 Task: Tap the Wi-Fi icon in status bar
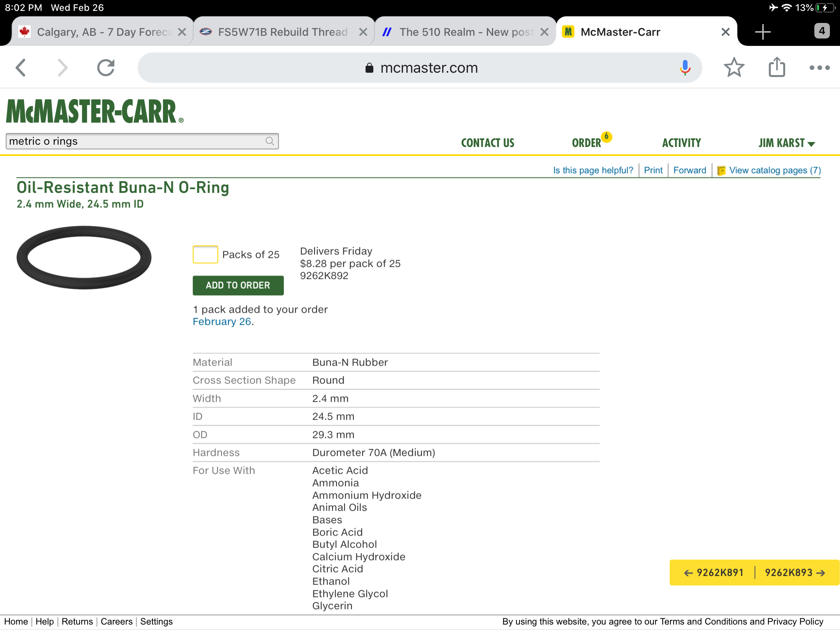[786, 8]
